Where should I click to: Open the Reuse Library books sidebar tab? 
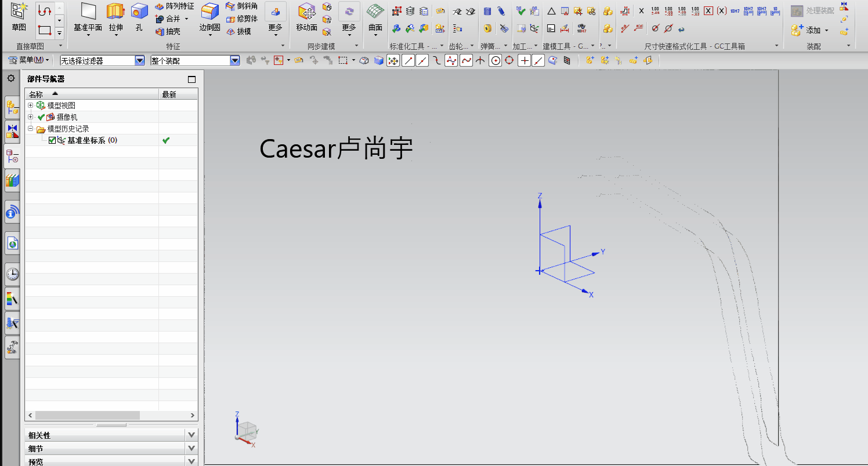pyautogui.click(x=12, y=181)
